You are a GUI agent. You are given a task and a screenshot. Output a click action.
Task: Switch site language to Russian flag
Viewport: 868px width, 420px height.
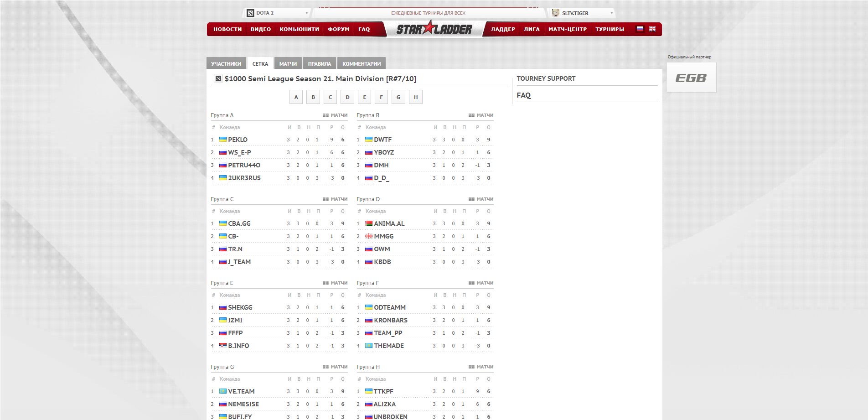pos(640,29)
